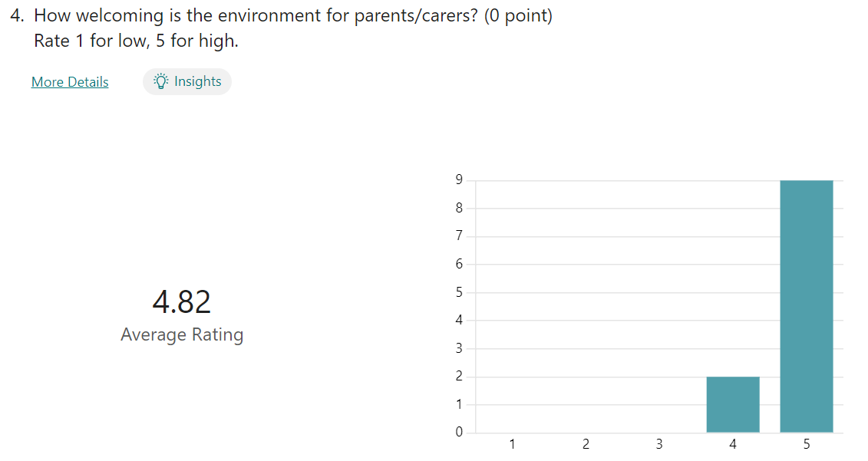Image resolution: width=868 pixels, height=461 pixels.
Task: Click the Average Rating label
Action: [182, 335]
